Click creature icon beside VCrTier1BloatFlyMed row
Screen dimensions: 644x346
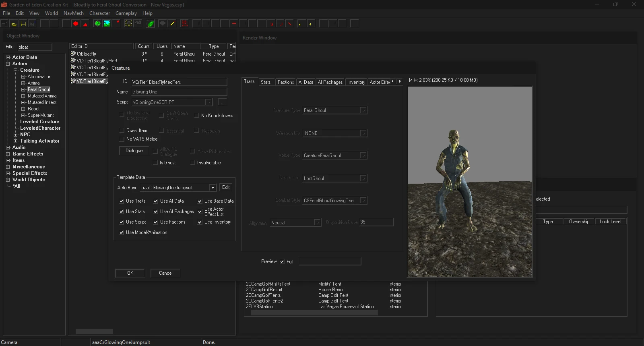pyautogui.click(x=73, y=60)
